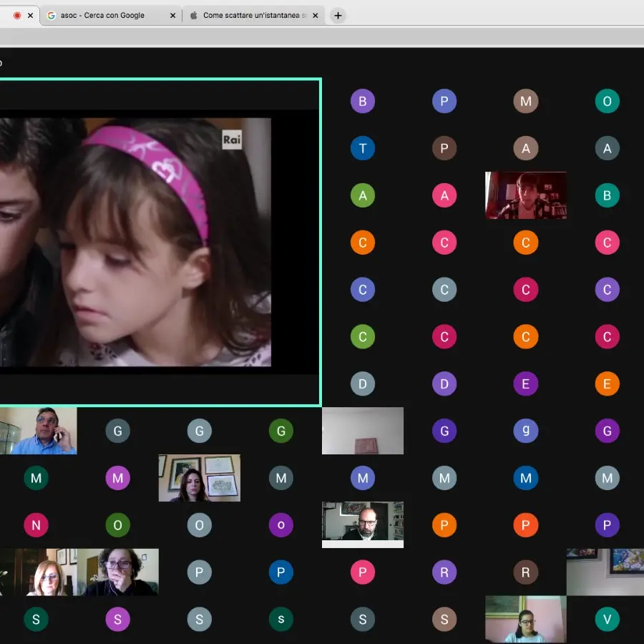This screenshot has width=644, height=644.
Task: Click the blue T participant avatar
Action: click(362, 148)
